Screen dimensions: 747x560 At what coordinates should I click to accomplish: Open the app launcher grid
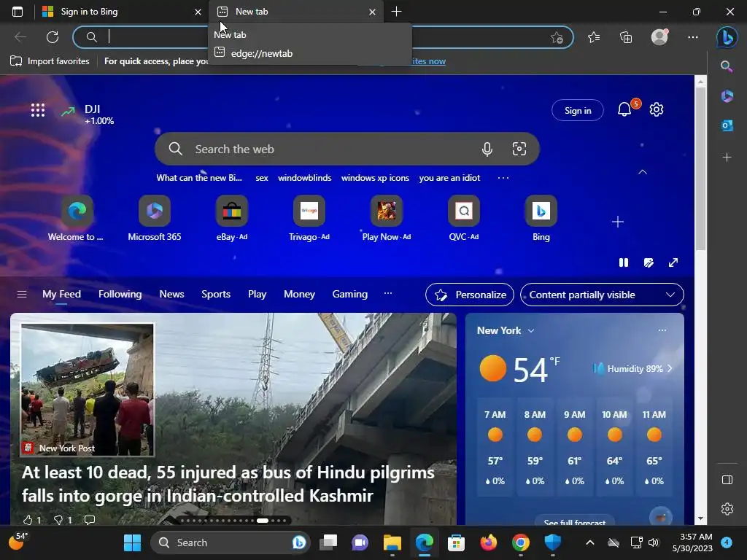(38, 111)
